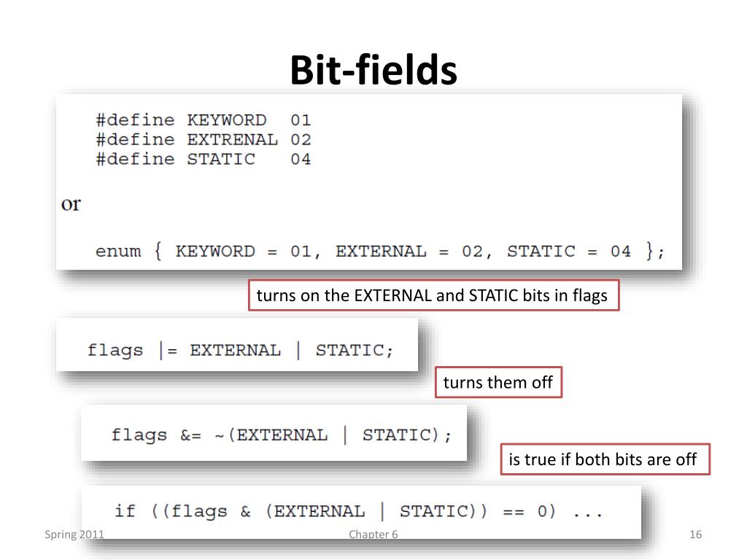Click 'KEYWORD = 01' in the enum
Viewport: 747px width, 560px height.
point(244,251)
